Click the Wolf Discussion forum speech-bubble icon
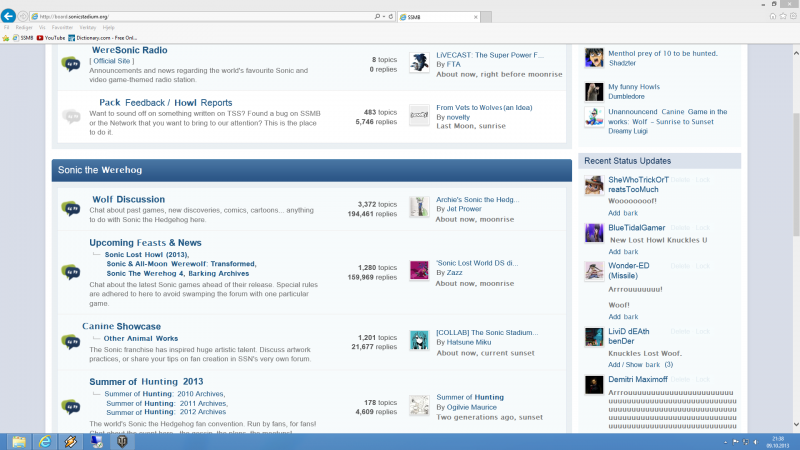Screen dimensions: 800x450 [71, 209]
